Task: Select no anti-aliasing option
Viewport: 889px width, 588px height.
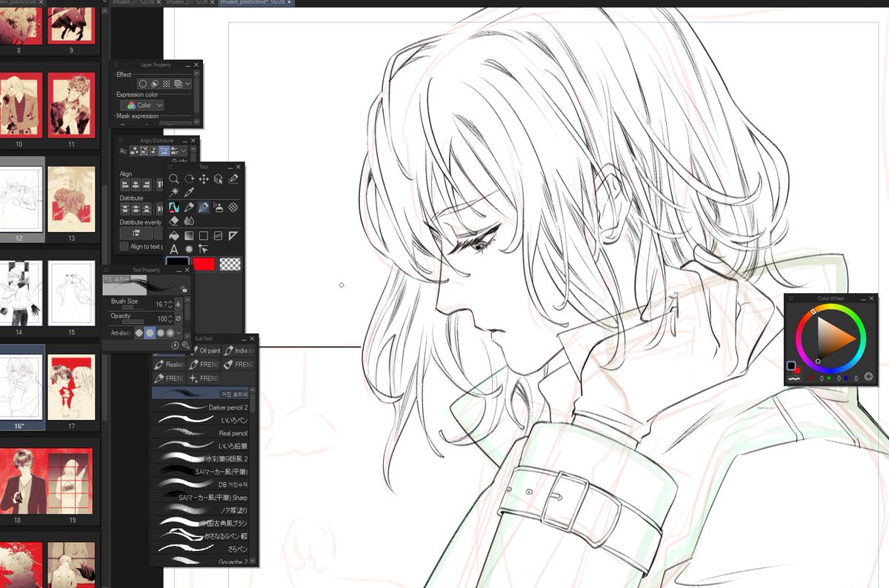Action: (x=139, y=333)
